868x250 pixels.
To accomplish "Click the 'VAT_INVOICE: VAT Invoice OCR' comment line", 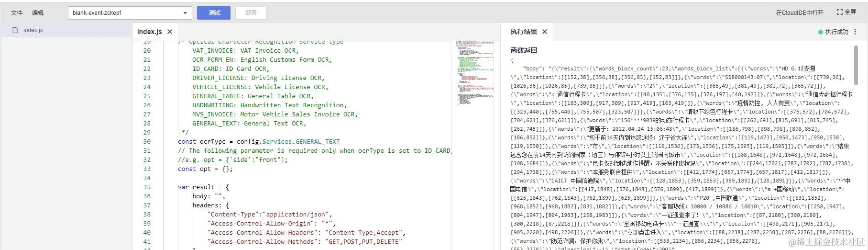I will coord(245,51).
